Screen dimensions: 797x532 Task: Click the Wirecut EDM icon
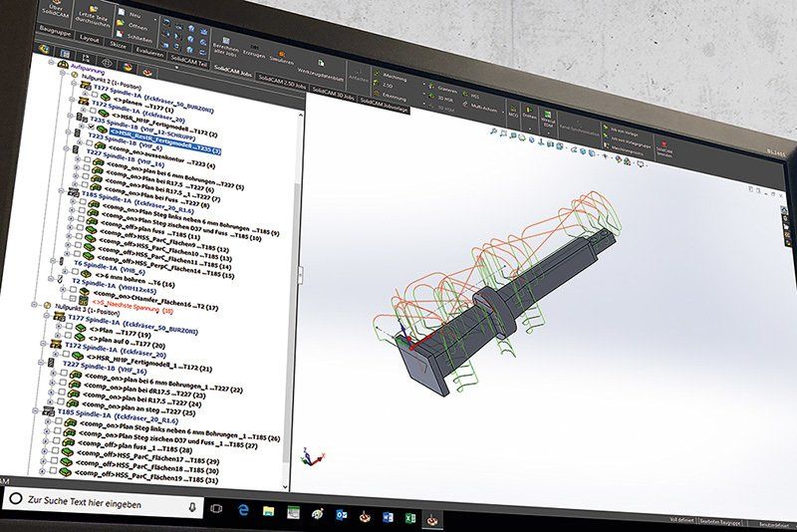click(547, 115)
